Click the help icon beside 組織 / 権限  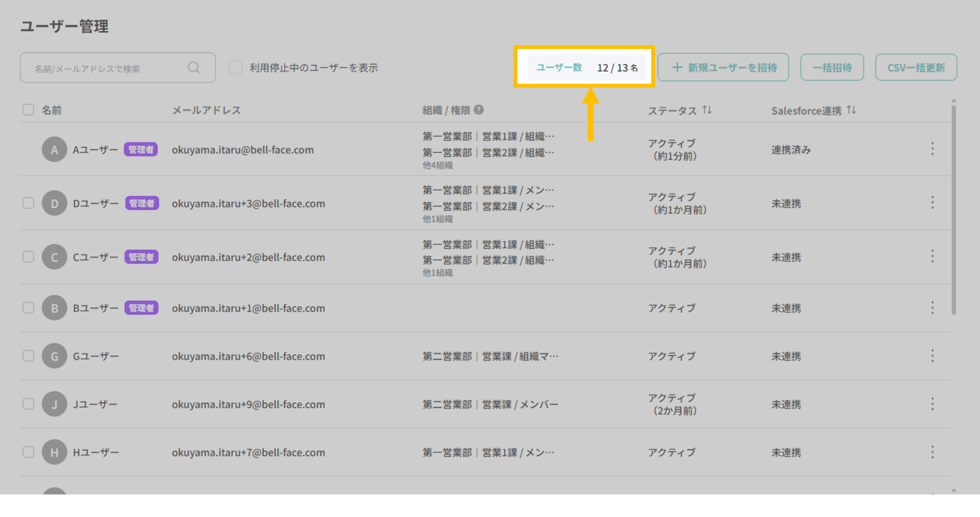coord(479,110)
